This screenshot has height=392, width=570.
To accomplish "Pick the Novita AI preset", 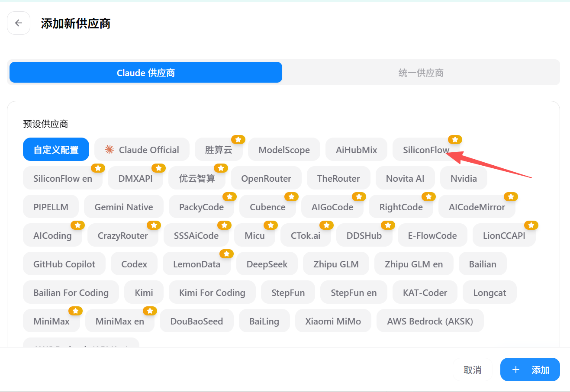I will click(x=405, y=178).
